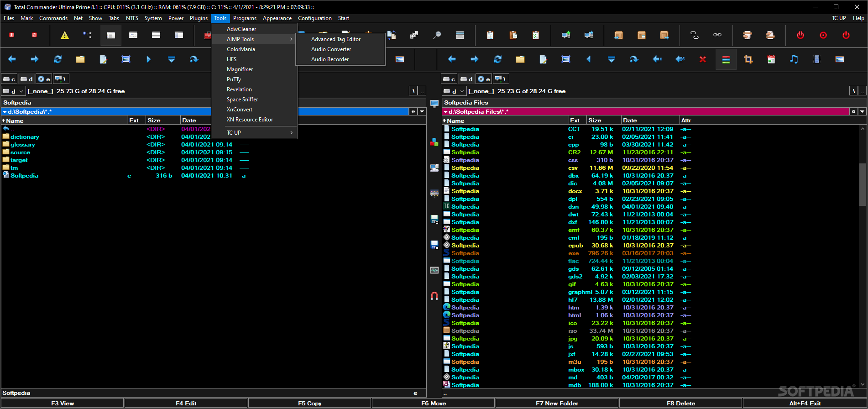The image size is (868, 409).
Task: Click the F7 New Folder button
Action: 557,404
